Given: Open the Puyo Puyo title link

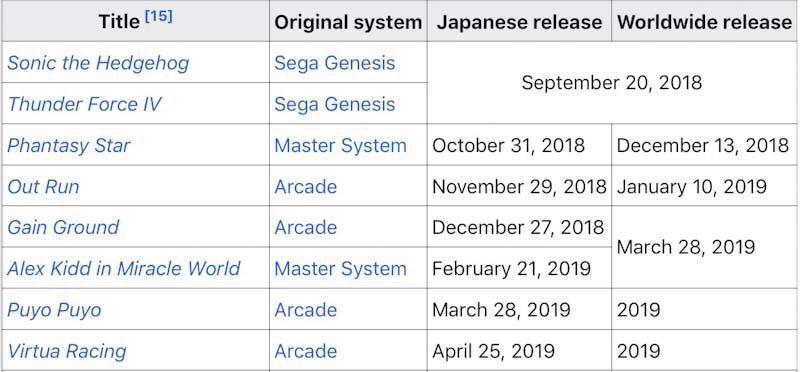Looking at the screenshot, I should 54,310.
